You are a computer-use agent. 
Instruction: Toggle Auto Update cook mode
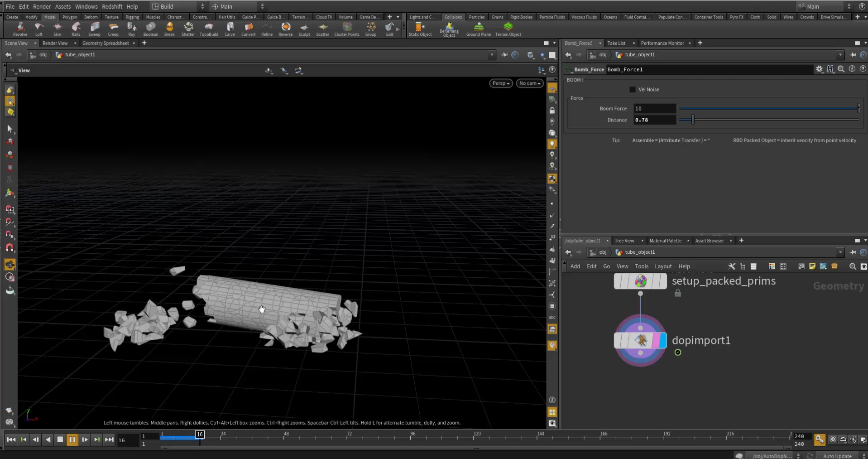coord(838,456)
